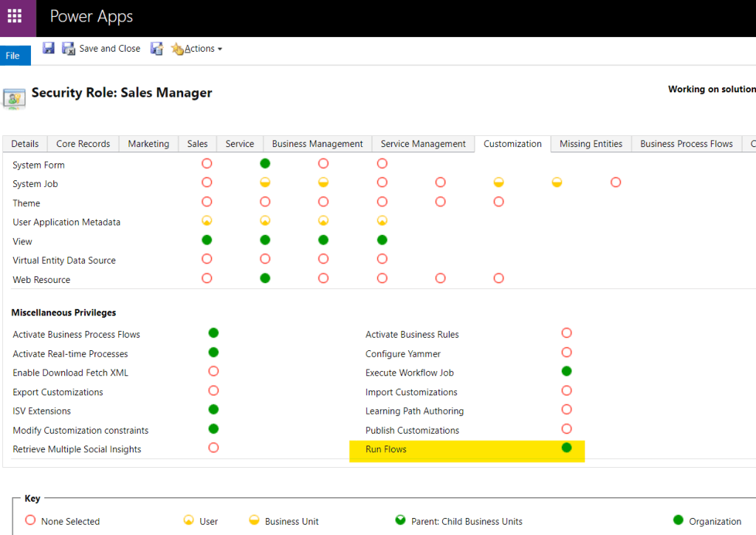Click the Save floppy disk icon
Image resolution: width=756 pixels, height=535 pixels.
pyautogui.click(x=49, y=48)
